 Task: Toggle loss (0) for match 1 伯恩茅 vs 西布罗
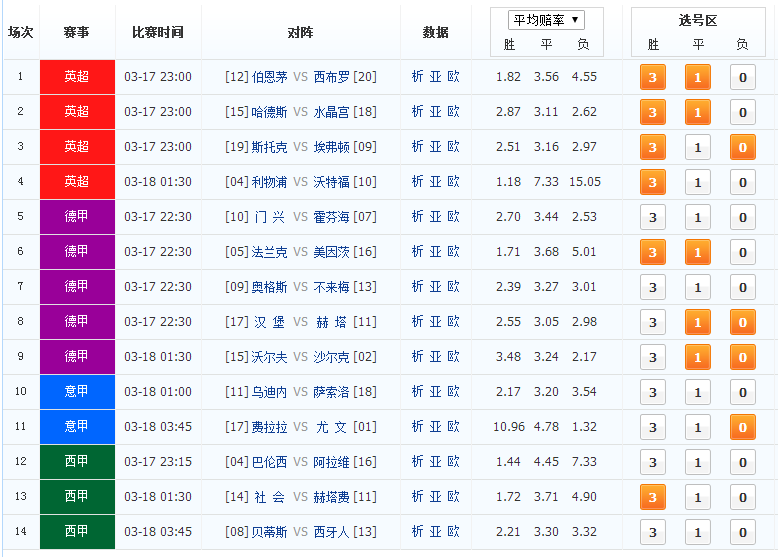[x=743, y=77]
